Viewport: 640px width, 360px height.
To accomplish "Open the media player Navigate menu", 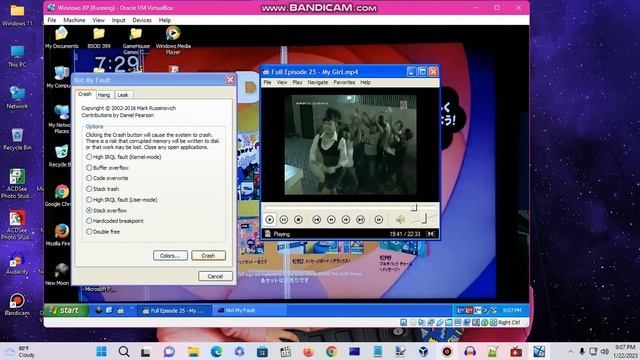I will pyautogui.click(x=318, y=82).
